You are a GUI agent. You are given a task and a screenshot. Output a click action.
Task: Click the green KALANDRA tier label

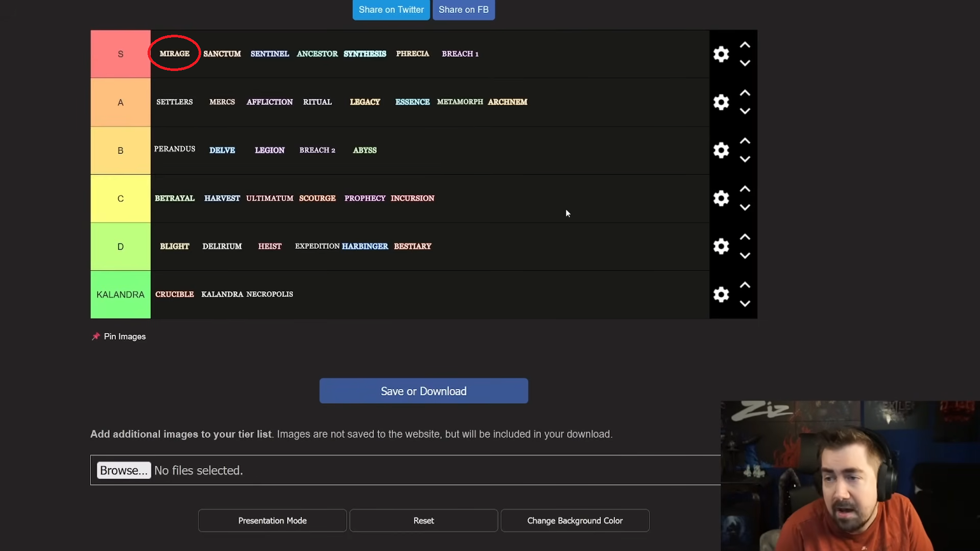(x=121, y=295)
